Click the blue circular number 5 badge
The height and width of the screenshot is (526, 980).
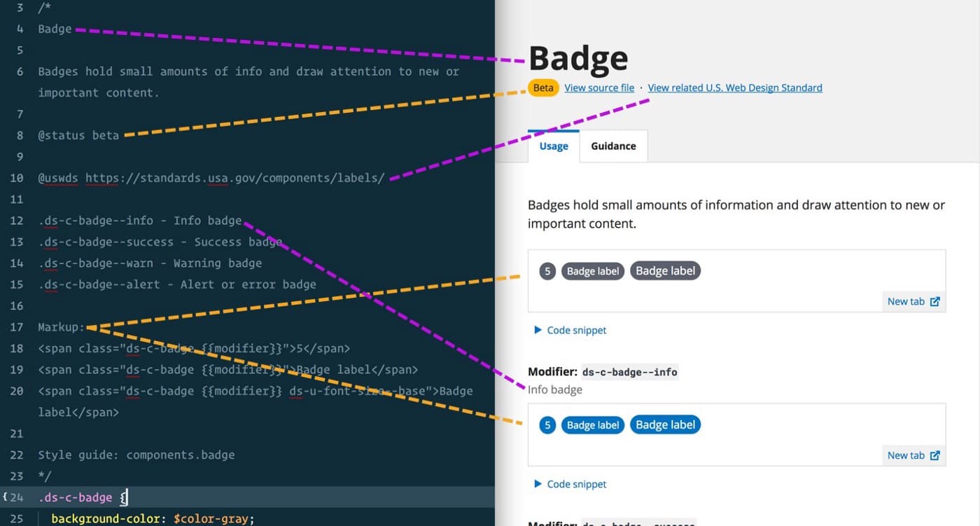click(x=547, y=424)
